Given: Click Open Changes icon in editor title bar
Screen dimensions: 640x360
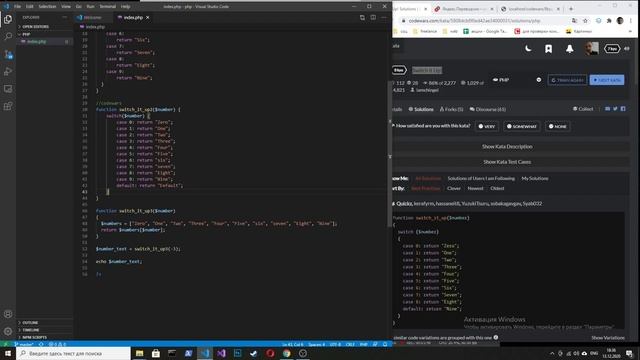Looking at the screenshot, I should click(362, 18).
